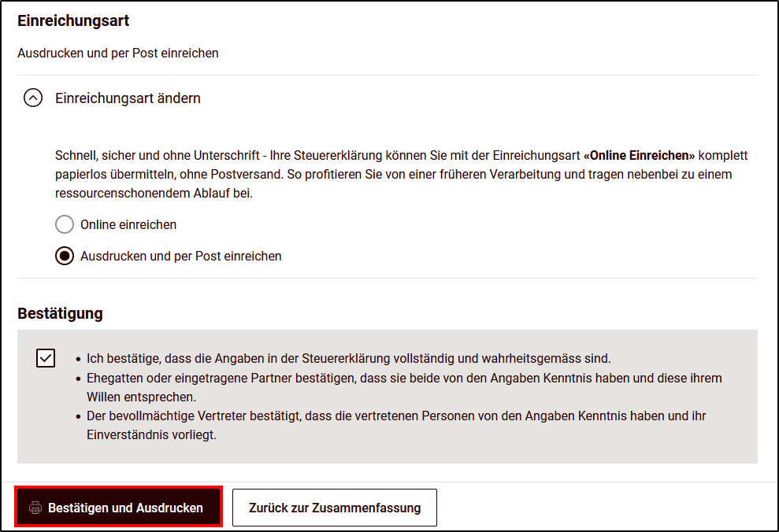Image resolution: width=779 pixels, height=532 pixels.
Task: Click the "Bestätigung" section heading
Action: pyautogui.click(x=60, y=313)
